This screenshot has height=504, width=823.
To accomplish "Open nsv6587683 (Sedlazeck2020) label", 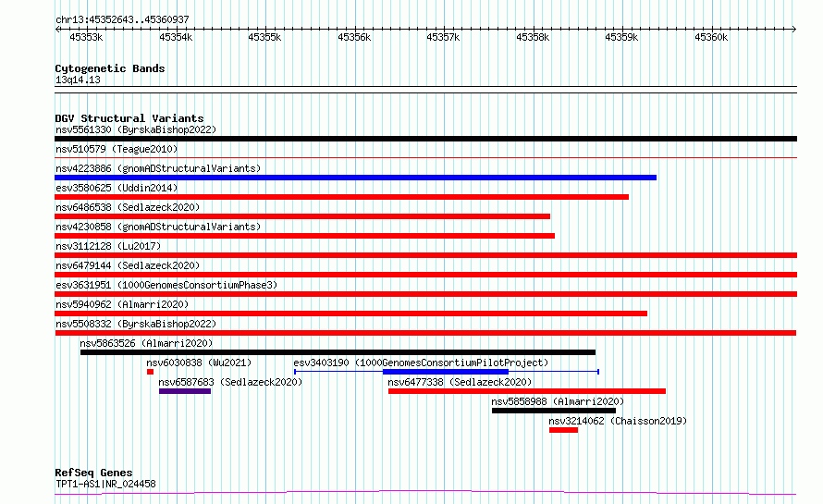I will (230, 382).
